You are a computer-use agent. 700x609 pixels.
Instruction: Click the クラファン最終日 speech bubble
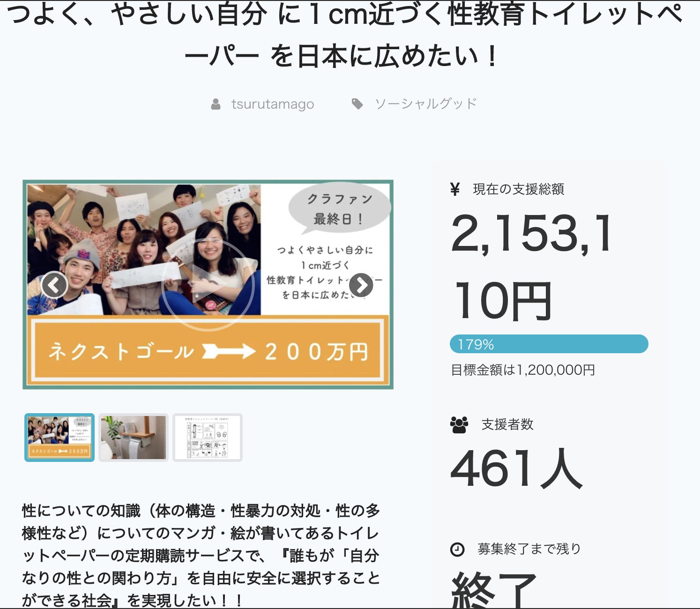pyautogui.click(x=339, y=208)
